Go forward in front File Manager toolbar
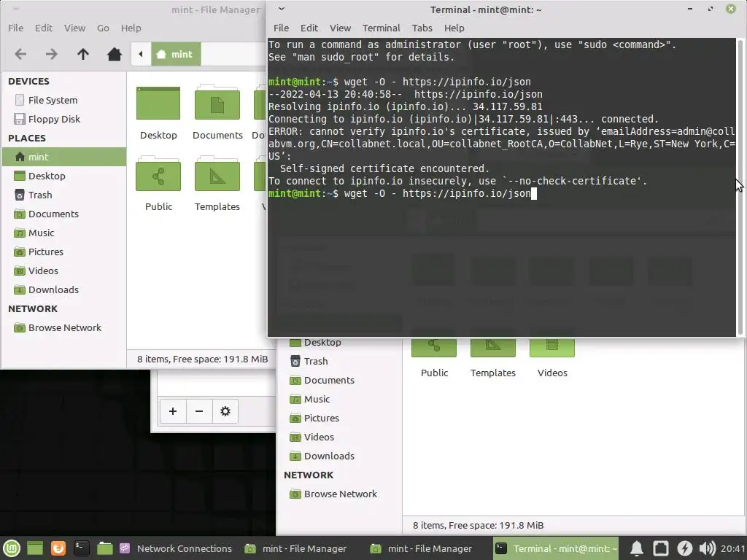The image size is (747, 560). click(x=52, y=54)
